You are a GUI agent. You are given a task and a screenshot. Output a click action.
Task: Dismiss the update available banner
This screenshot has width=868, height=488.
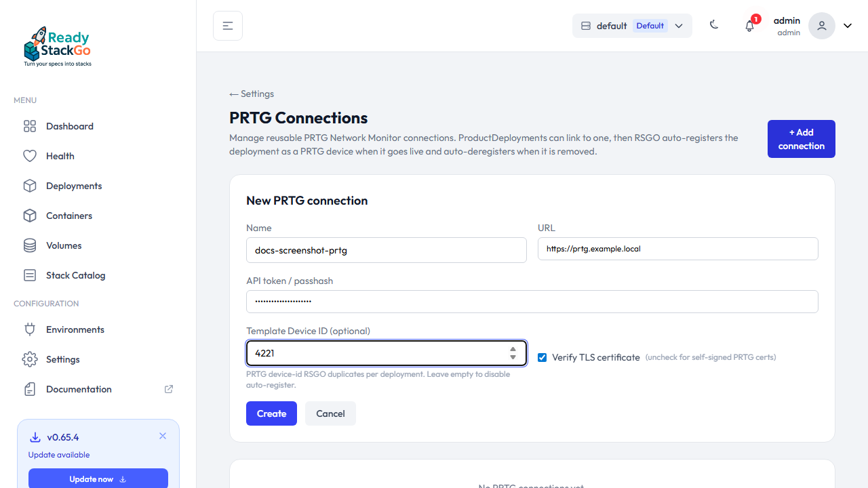pyautogui.click(x=163, y=436)
